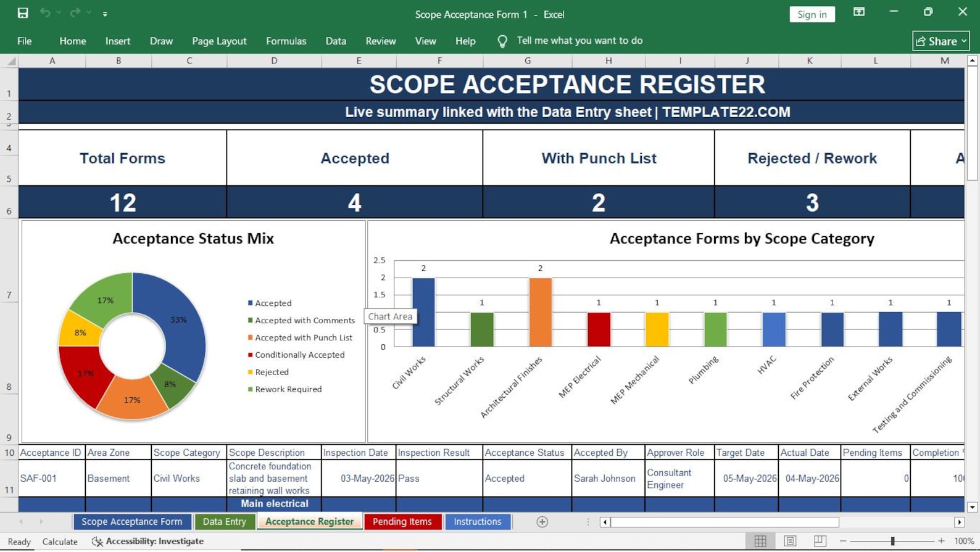Click the blue 33% donut chart slice
Image resolution: width=980 pixels, height=552 pixels.
point(179,321)
